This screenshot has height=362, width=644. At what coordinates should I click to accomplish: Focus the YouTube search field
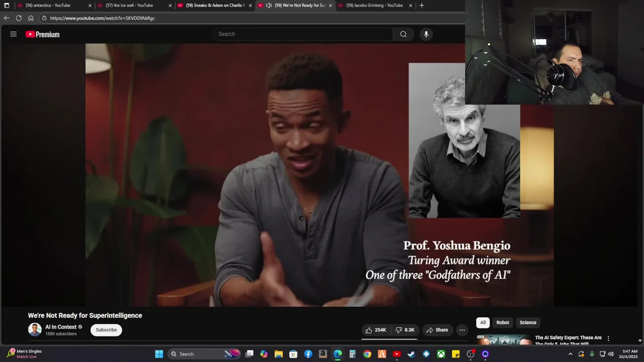(x=303, y=34)
